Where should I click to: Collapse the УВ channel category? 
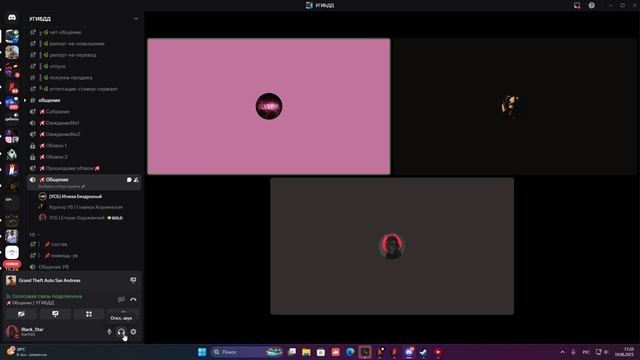pos(34,235)
